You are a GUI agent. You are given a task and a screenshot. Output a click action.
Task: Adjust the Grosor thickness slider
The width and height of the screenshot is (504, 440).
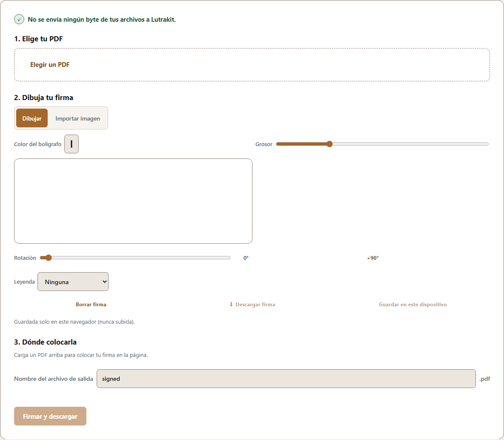[x=382, y=144]
